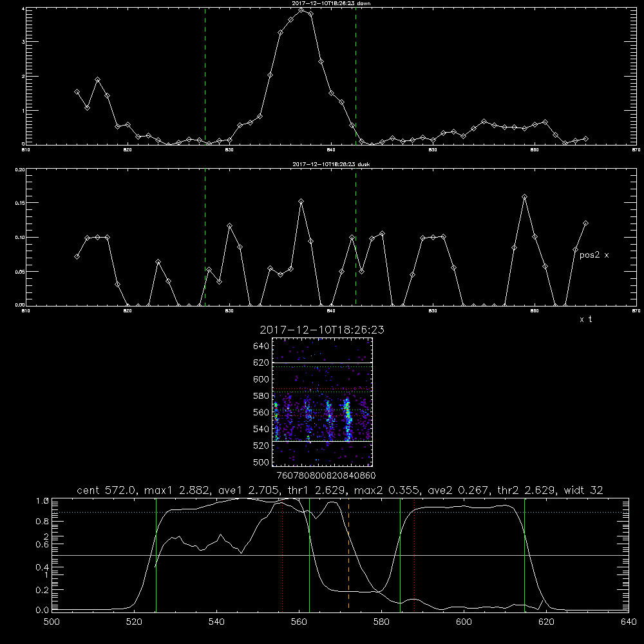Click the blue dotted threshold line in bottom plot
Viewport: 644px width, 644px height.
[x=340, y=512]
